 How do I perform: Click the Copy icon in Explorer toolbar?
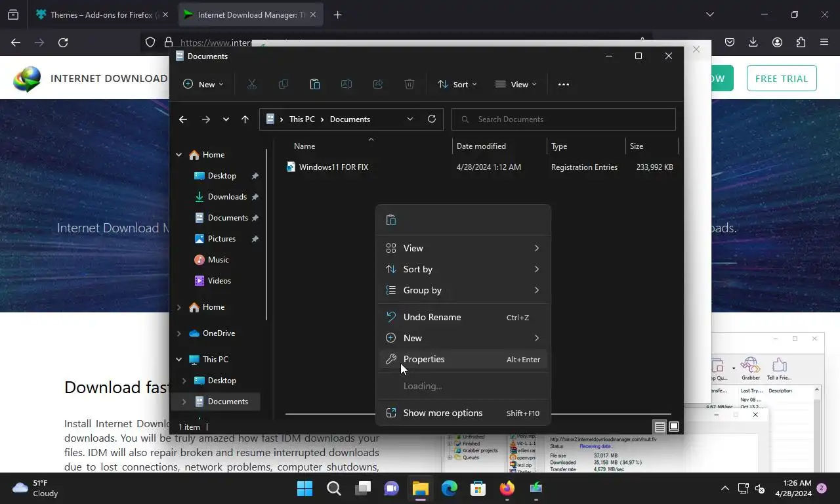283,84
